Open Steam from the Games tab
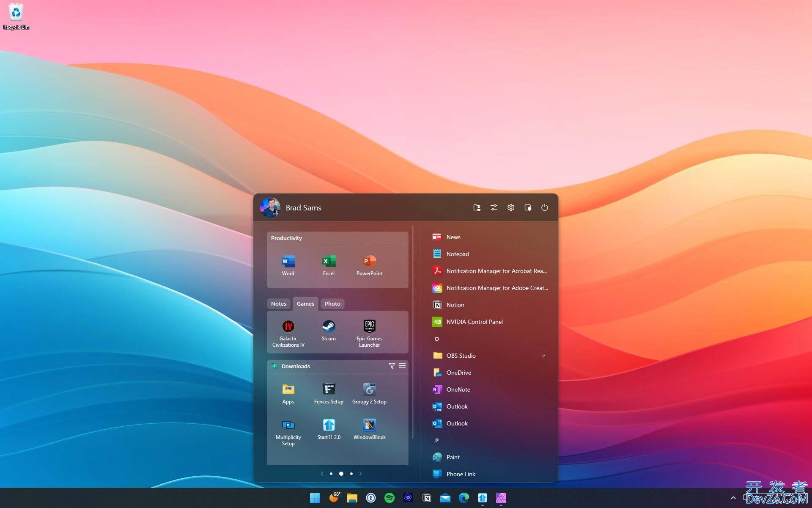The image size is (812, 508). click(x=329, y=331)
